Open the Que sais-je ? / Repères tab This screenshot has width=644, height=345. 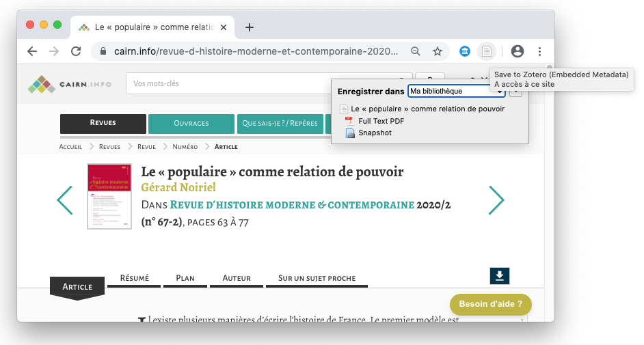click(x=280, y=124)
